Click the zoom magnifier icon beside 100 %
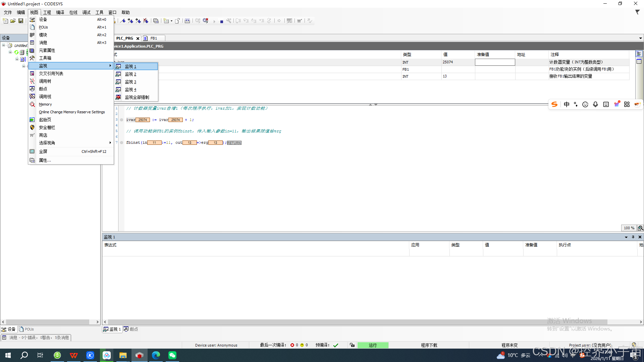This screenshot has width=644, height=362. 640,228
